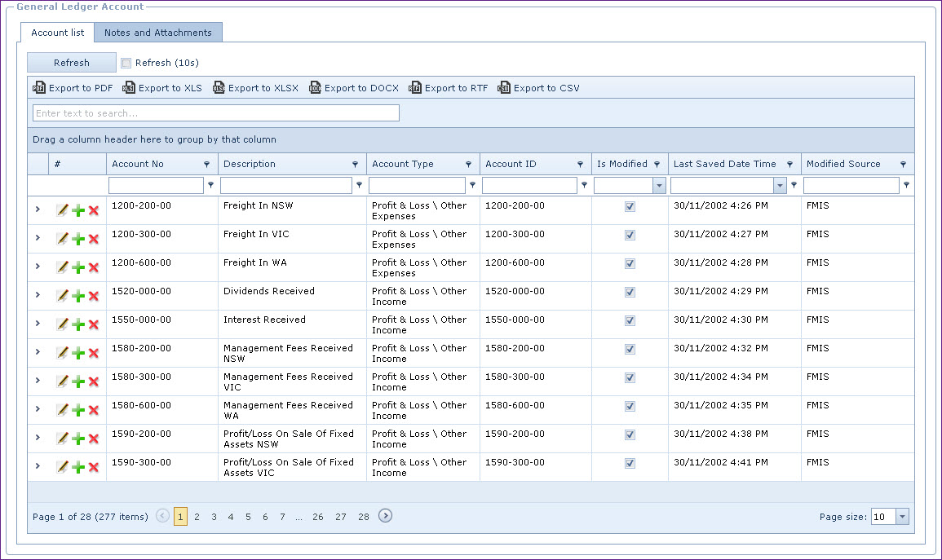This screenshot has width=942, height=560.
Task: Go to page 2
Action: pyautogui.click(x=197, y=517)
